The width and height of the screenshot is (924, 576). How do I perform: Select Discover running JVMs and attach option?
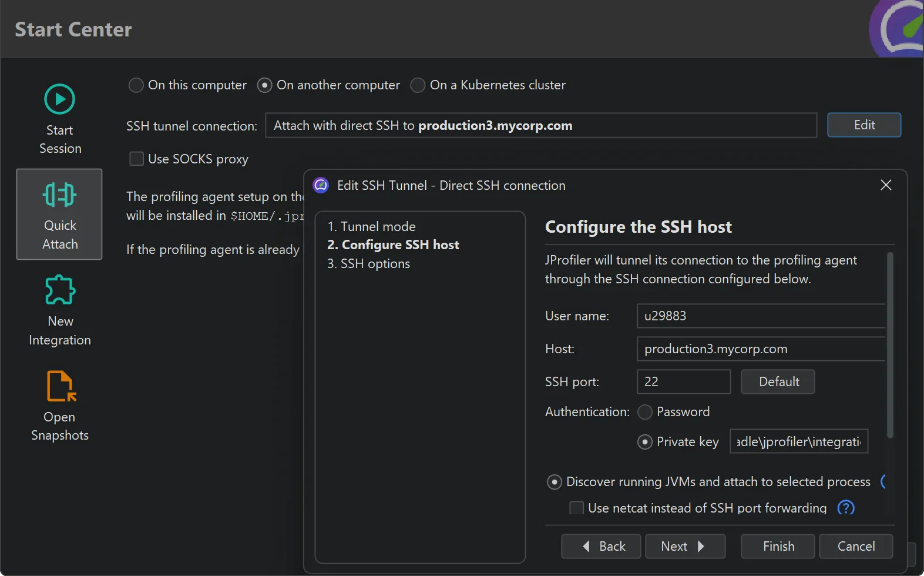click(x=709, y=482)
